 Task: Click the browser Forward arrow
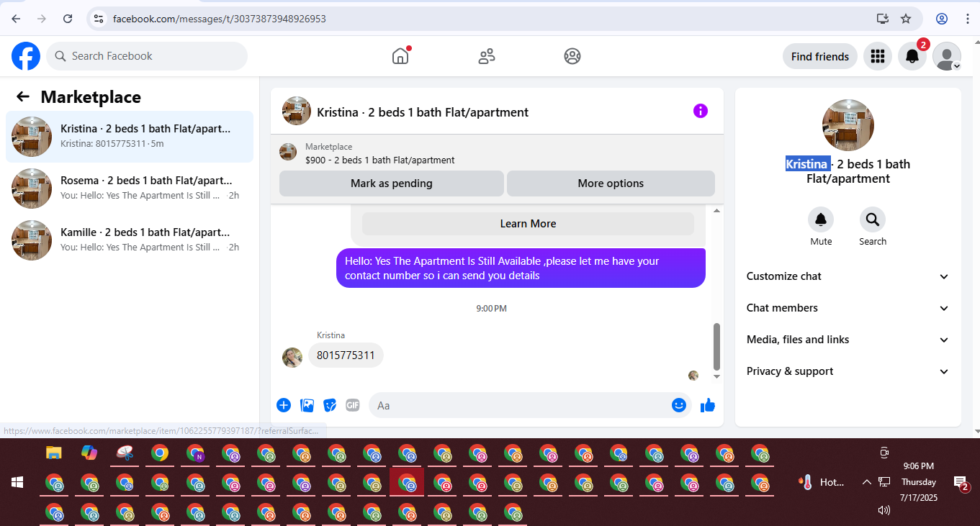[x=42, y=19]
